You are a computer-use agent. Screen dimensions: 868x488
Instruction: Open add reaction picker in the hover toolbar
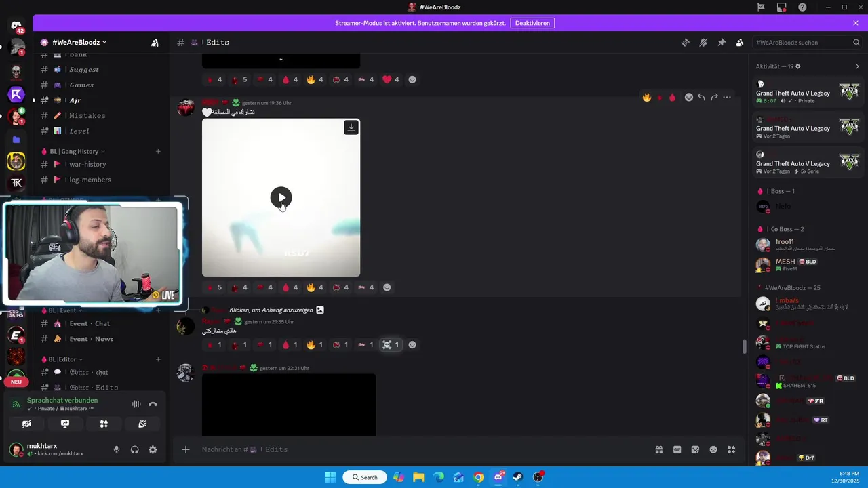pos(689,97)
